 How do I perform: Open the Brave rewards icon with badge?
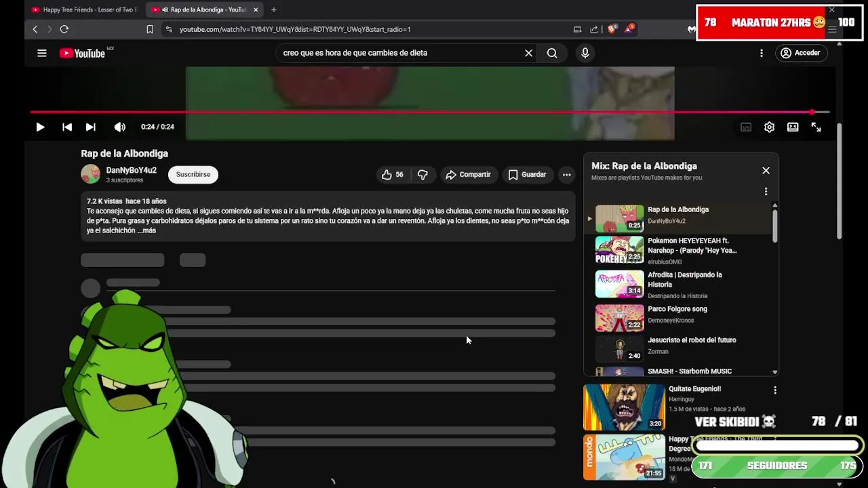point(630,29)
